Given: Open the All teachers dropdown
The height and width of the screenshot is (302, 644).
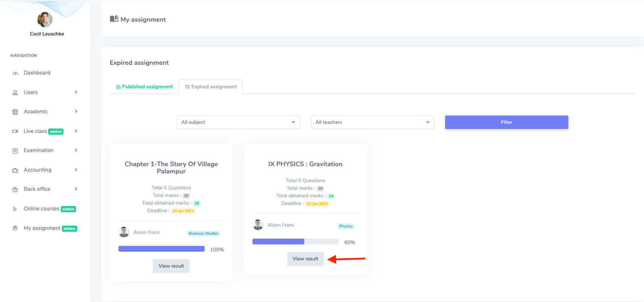Looking at the screenshot, I should point(372,122).
